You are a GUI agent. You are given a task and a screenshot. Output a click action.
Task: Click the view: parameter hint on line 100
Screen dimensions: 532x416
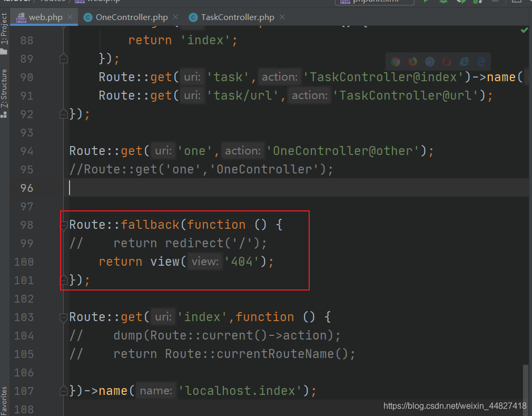(205, 262)
